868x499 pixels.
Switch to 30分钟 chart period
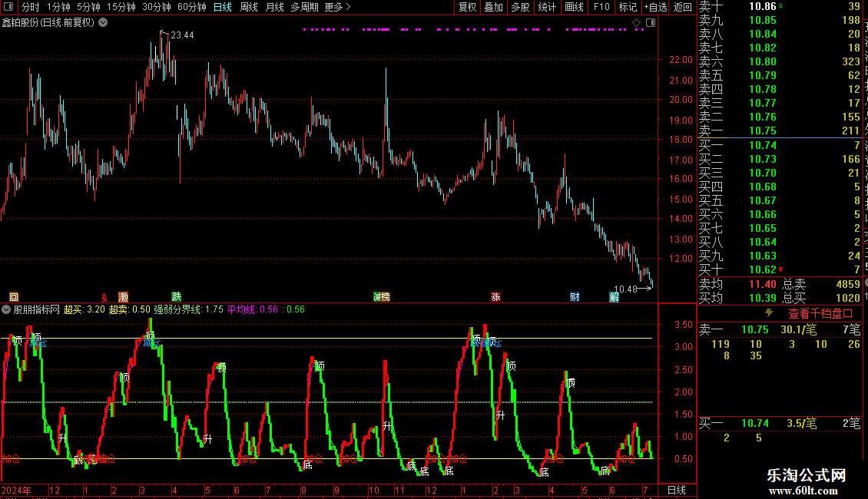[157, 7]
